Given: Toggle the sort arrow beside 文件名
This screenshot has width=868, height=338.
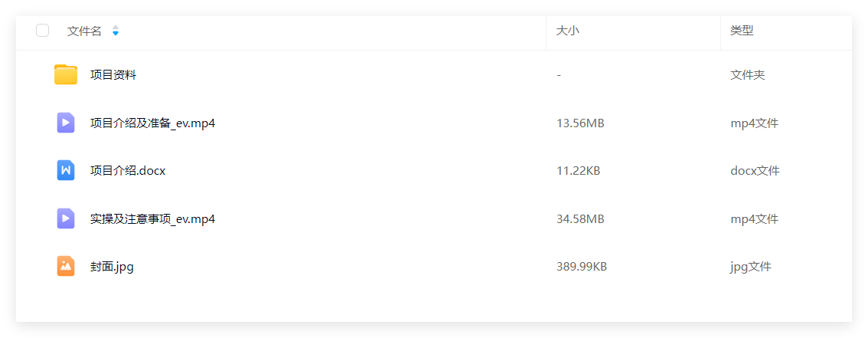Looking at the screenshot, I should pos(115,31).
